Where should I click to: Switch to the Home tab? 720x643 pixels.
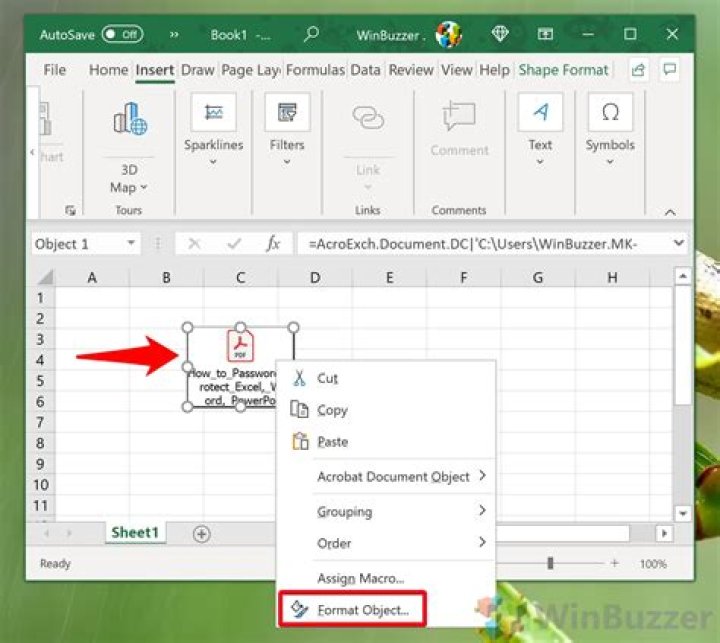(108, 70)
